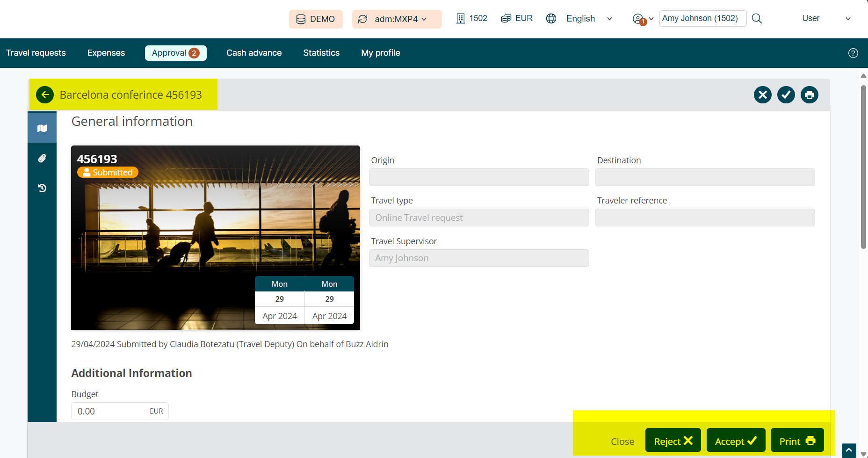Click the round accept checkmark icon in header

[786, 95]
